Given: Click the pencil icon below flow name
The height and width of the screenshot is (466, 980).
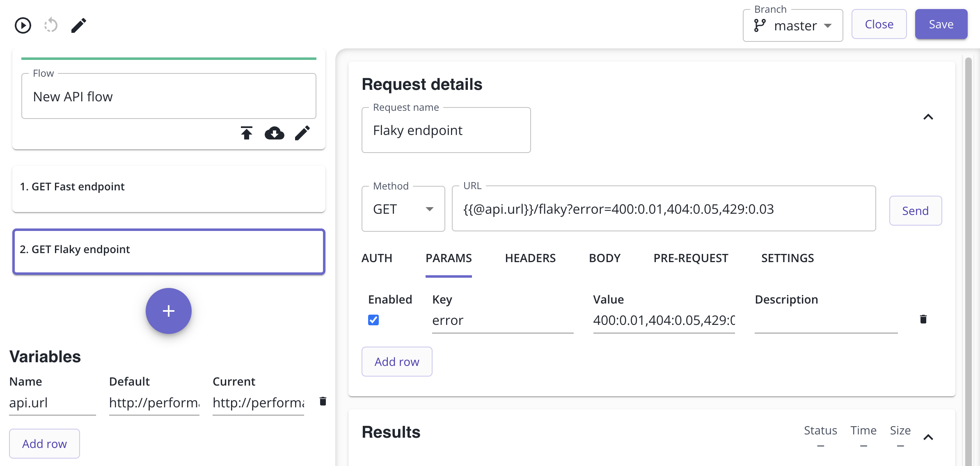Looking at the screenshot, I should [302, 133].
